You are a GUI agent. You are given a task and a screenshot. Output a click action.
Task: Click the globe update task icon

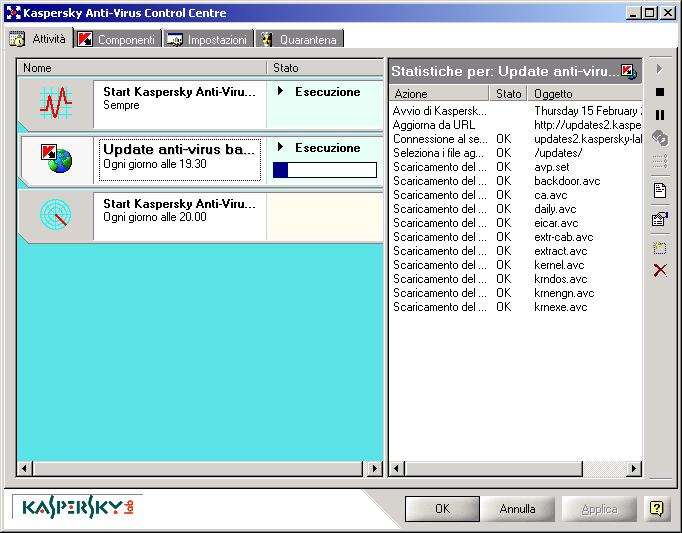pos(57,158)
